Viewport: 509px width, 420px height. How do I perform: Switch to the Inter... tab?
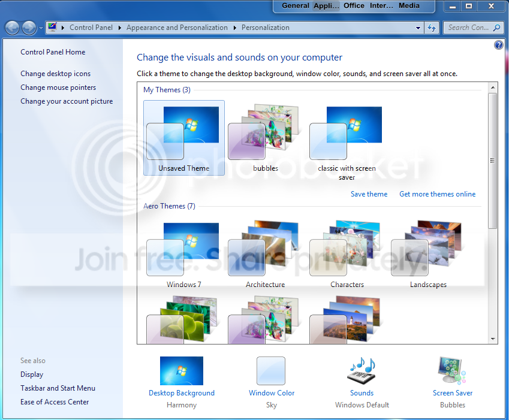click(381, 5)
